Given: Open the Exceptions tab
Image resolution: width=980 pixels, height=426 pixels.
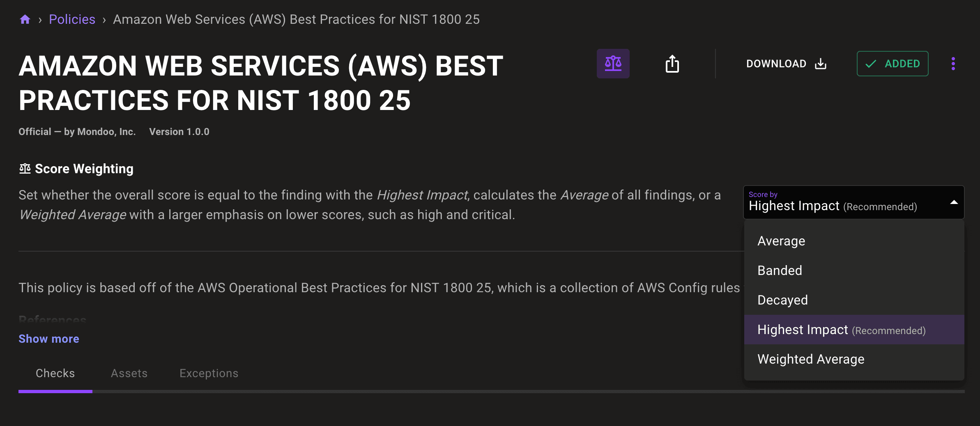Looking at the screenshot, I should [209, 373].
